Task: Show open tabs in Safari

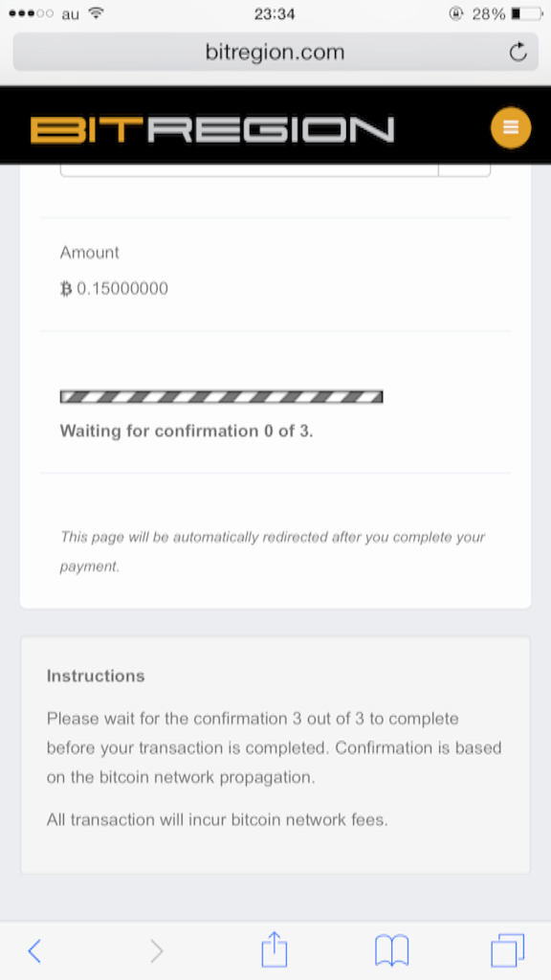Action: click(507, 950)
